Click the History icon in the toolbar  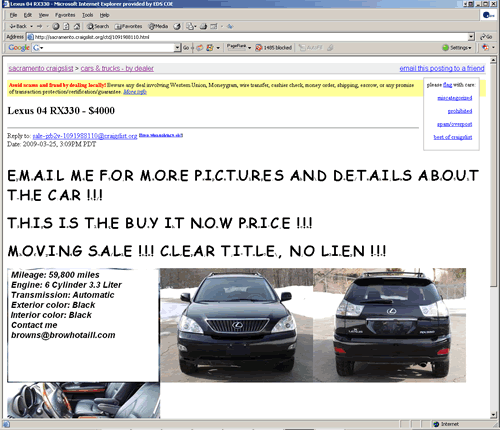177,26
